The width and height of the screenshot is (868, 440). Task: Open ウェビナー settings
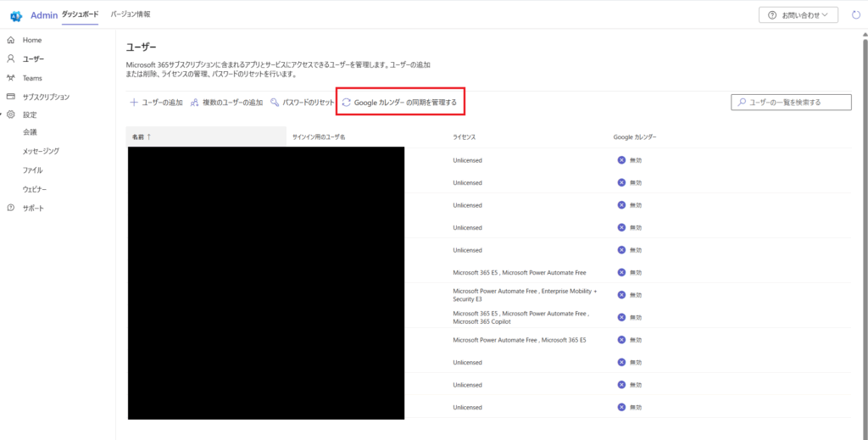click(x=35, y=189)
